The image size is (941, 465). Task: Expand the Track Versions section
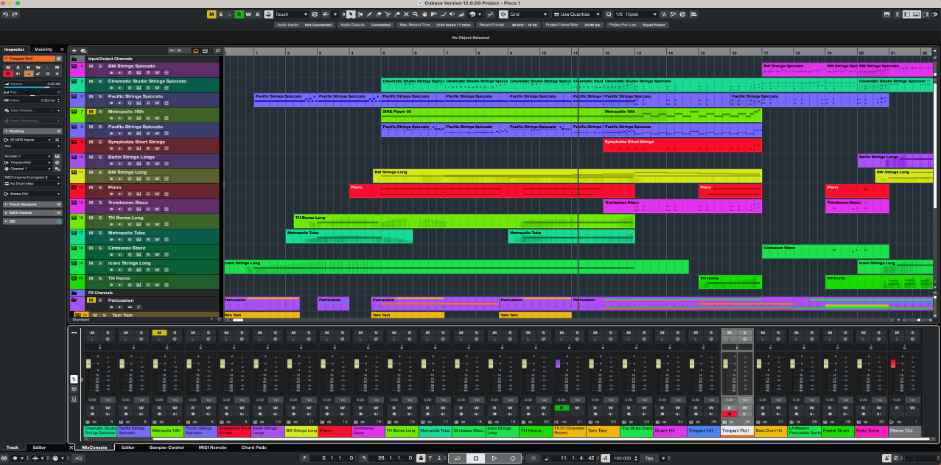coord(32,204)
